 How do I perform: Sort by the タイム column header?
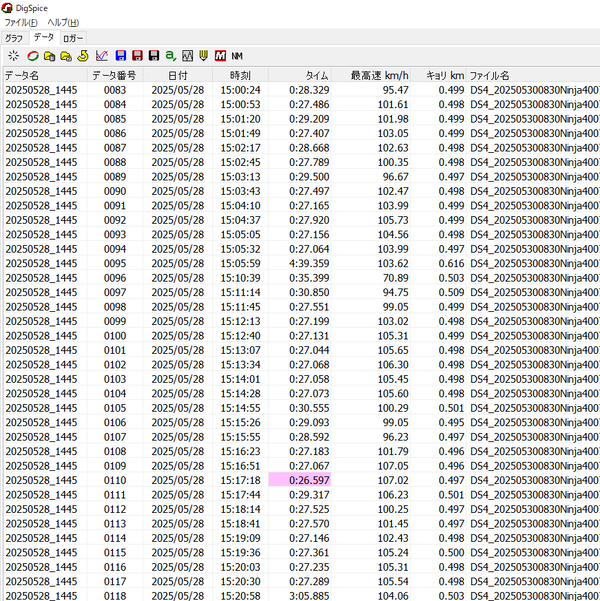click(x=300, y=76)
